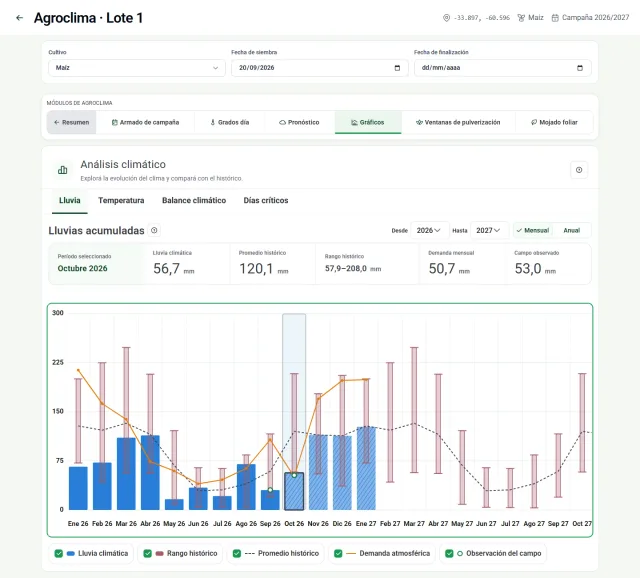Toggle the Observación del campo legend checkbox

[x=449, y=554]
